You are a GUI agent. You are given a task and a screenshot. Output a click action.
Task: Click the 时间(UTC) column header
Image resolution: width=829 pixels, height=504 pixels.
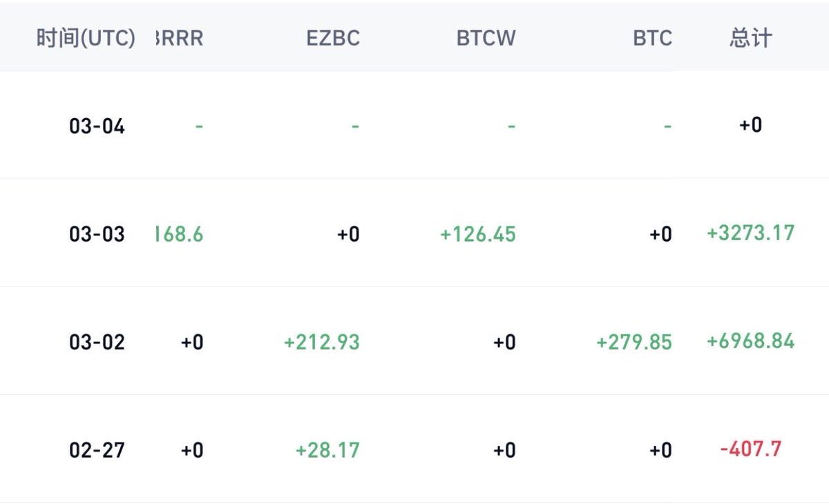(86, 38)
